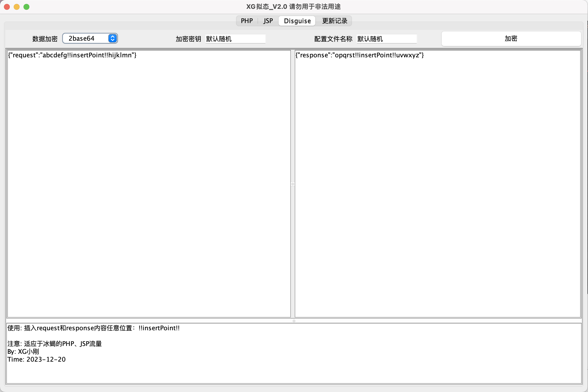Open the JSP tab
Viewport: 588px width, 392px height.
coord(268,21)
